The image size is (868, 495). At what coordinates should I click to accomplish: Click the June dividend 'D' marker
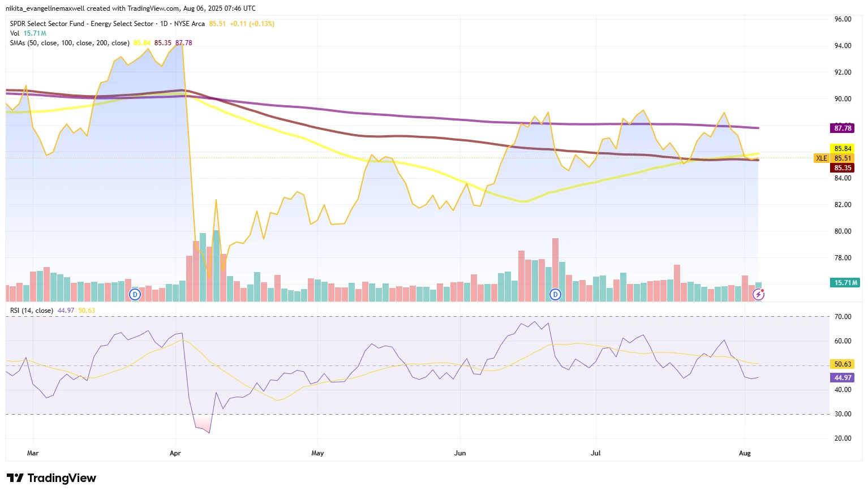pos(556,294)
